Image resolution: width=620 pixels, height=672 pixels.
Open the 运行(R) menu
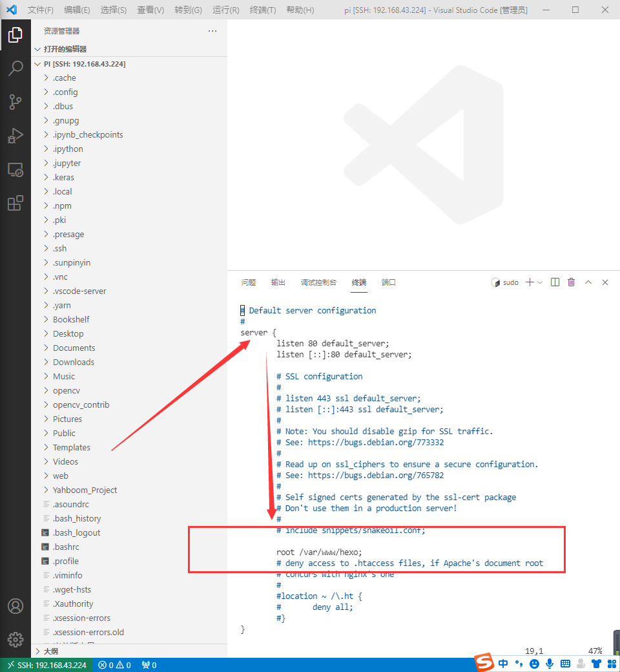pos(226,10)
